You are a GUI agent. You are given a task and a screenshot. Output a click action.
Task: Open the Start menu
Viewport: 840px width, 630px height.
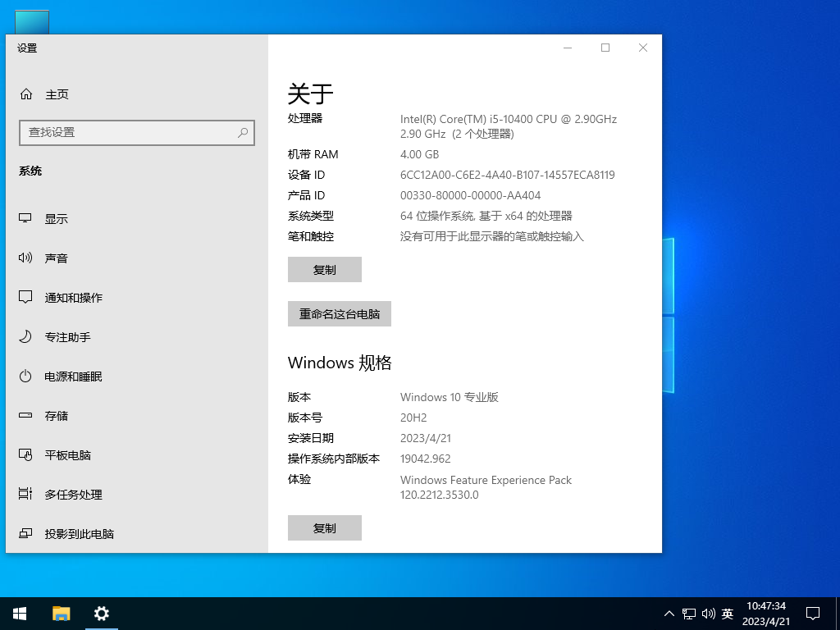click(x=19, y=613)
